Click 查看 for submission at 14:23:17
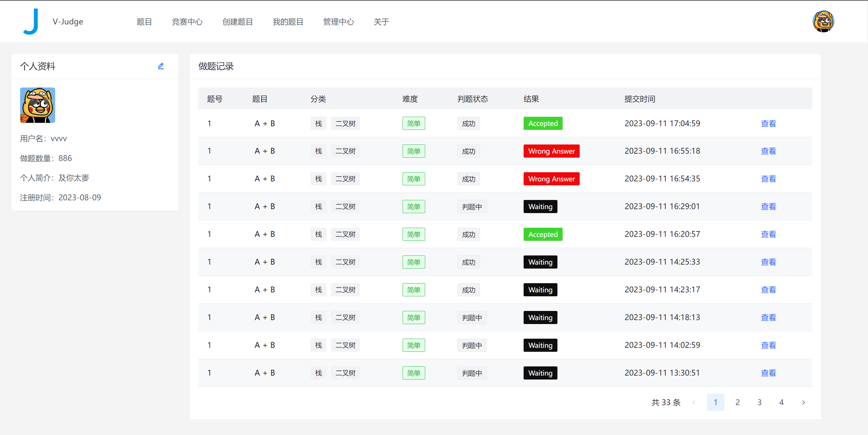 (768, 289)
